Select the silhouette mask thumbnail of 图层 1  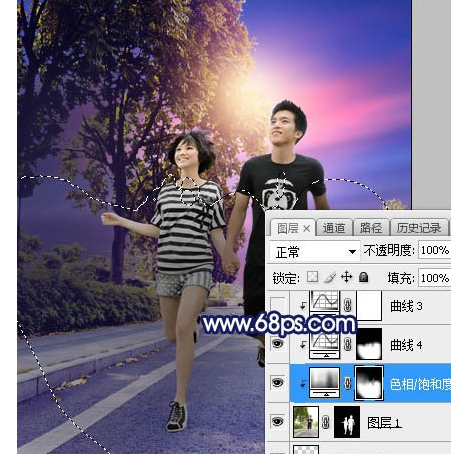click(x=347, y=422)
